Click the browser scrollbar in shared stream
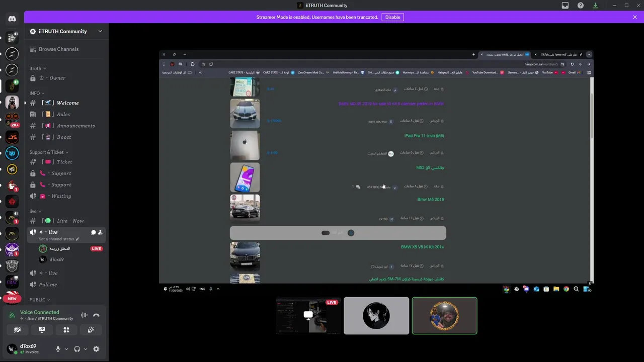The height and width of the screenshot is (362, 644). coord(592,116)
